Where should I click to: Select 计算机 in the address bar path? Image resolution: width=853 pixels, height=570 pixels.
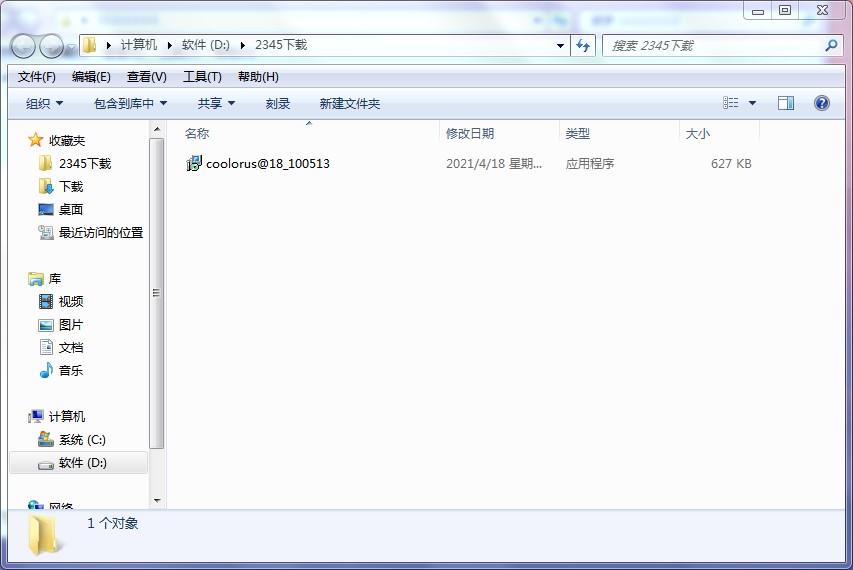pyautogui.click(x=139, y=45)
